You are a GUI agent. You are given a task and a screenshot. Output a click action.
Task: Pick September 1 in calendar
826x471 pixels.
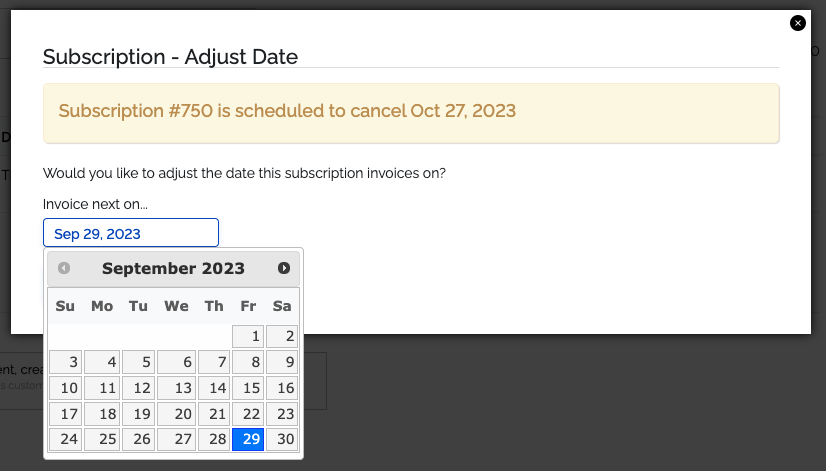coord(248,336)
